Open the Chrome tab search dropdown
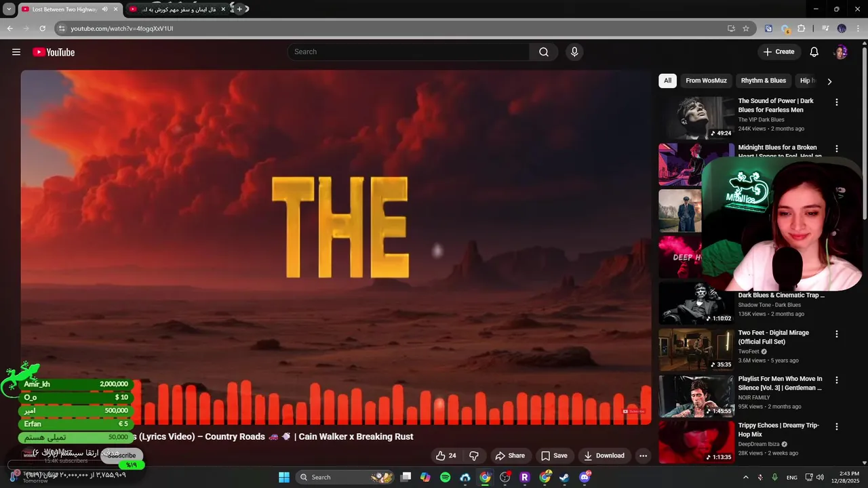 point(9,9)
